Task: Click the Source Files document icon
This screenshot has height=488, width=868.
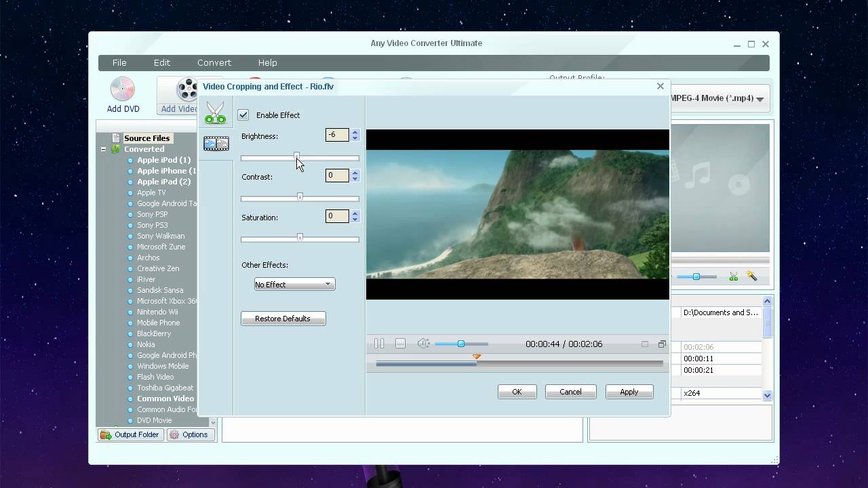Action: tap(116, 138)
